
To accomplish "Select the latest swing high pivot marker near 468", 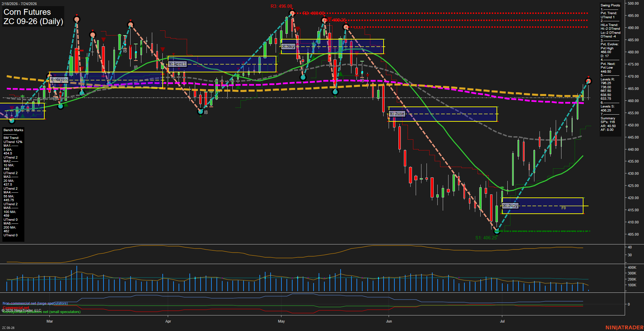I will pyautogui.click(x=588, y=81).
